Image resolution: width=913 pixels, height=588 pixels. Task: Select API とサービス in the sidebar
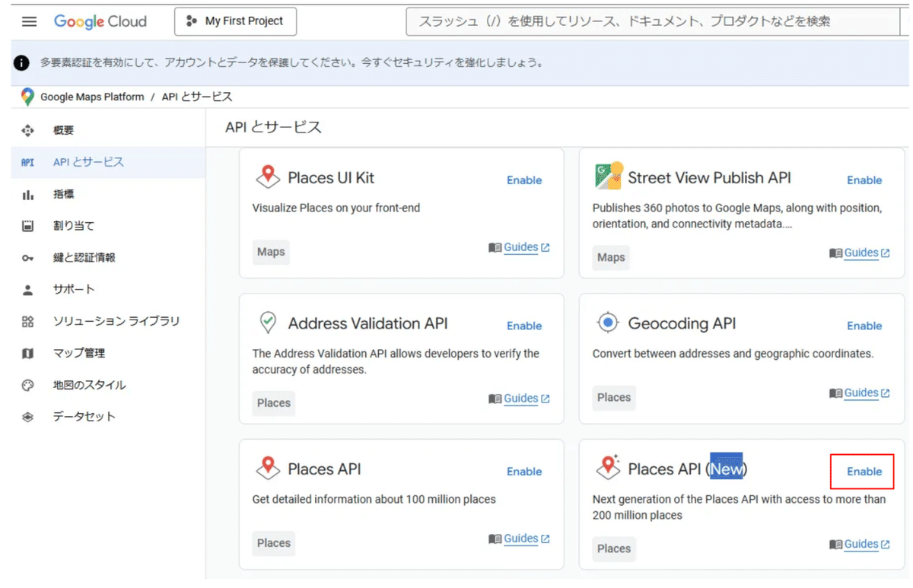coord(84,161)
